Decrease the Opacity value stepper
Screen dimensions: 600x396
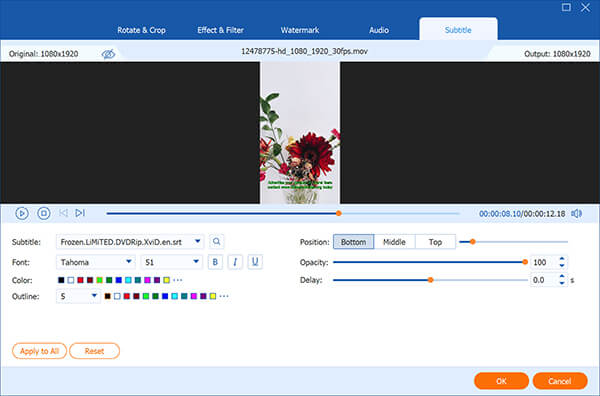(562, 265)
